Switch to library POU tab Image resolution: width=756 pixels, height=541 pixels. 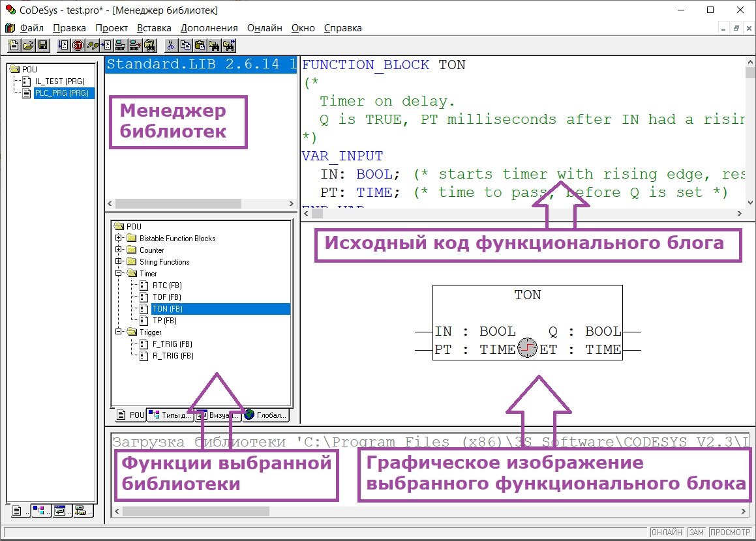point(130,415)
